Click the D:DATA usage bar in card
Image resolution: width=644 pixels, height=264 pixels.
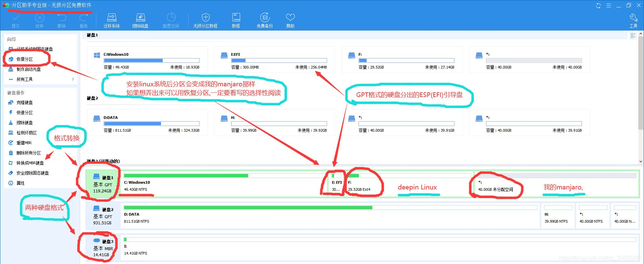coord(152,124)
